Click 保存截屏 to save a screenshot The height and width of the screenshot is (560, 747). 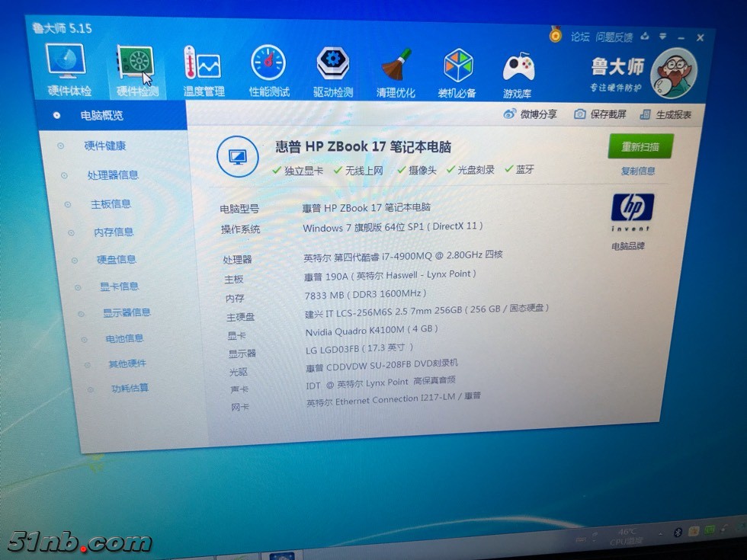(x=600, y=114)
